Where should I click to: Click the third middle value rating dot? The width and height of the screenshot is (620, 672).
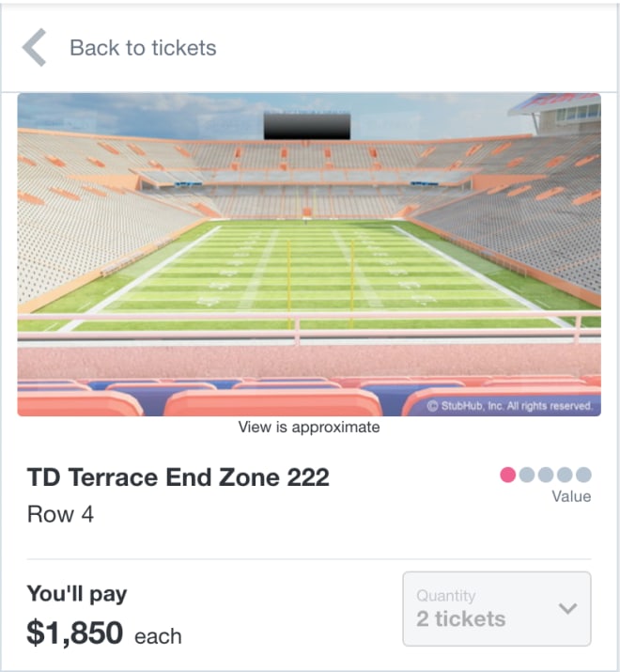(546, 475)
